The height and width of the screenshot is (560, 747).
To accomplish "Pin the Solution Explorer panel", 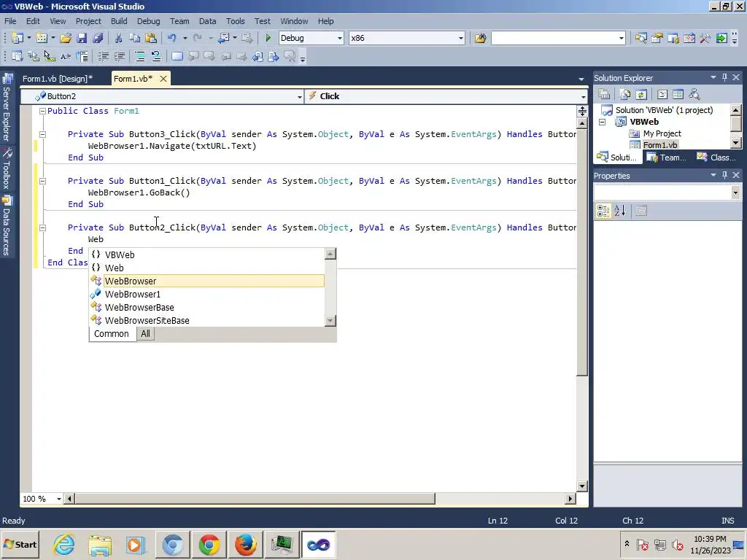I will pos(724,77).
